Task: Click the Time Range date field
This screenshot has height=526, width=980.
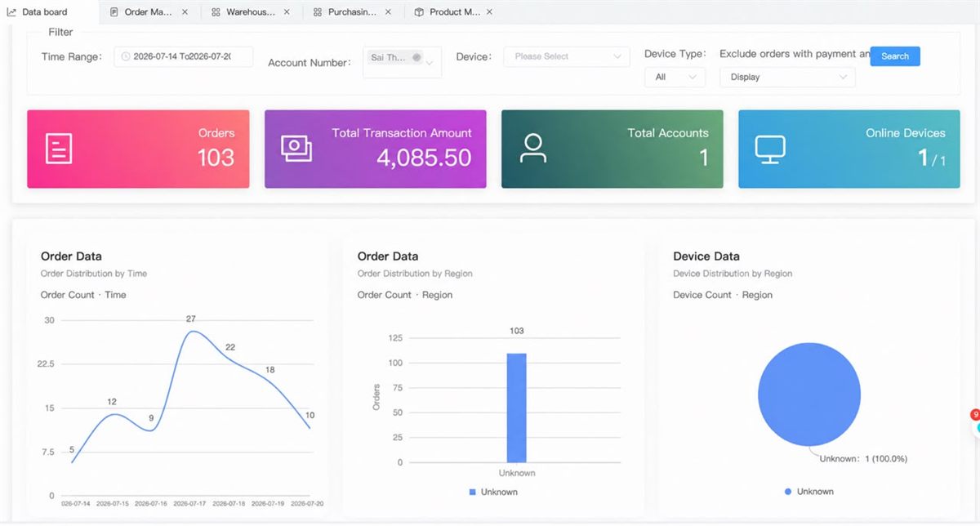Action: 183,56
